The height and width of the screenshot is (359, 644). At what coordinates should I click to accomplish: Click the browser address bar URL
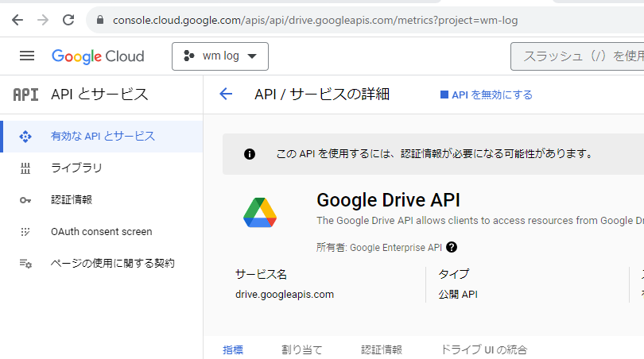[x=315, y=19]
